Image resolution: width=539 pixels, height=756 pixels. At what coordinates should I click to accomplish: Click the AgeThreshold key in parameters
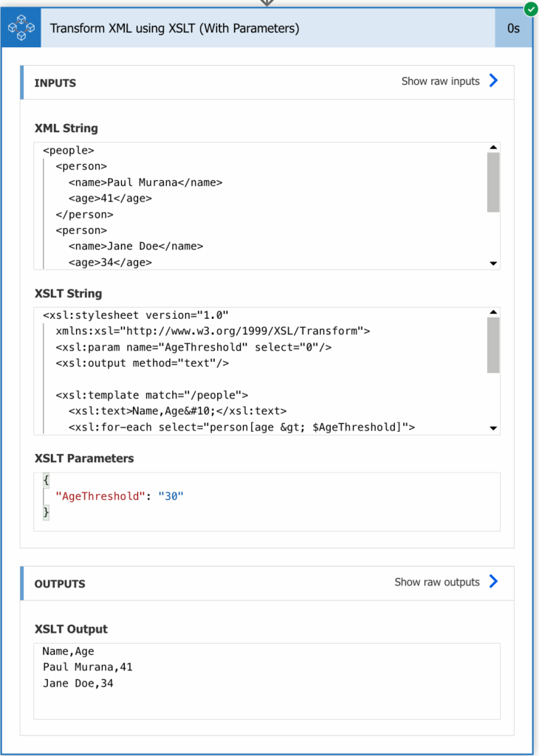pyautogui.click(x=100, y=496)
